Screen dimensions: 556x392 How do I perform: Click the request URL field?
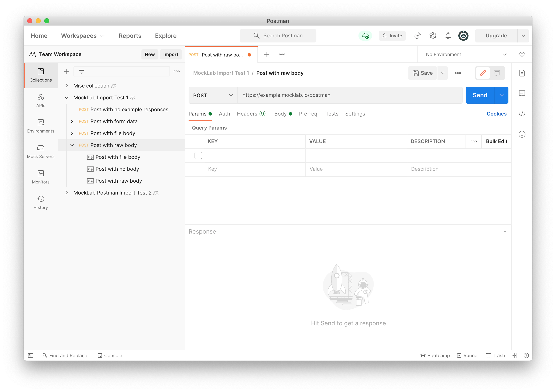350,95
